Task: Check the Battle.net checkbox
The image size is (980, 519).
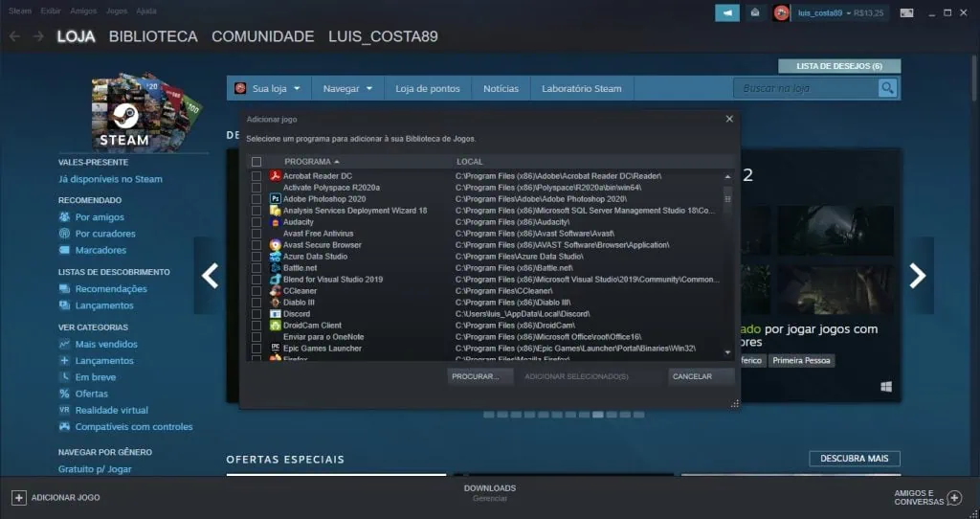Action: coord(256,267)
